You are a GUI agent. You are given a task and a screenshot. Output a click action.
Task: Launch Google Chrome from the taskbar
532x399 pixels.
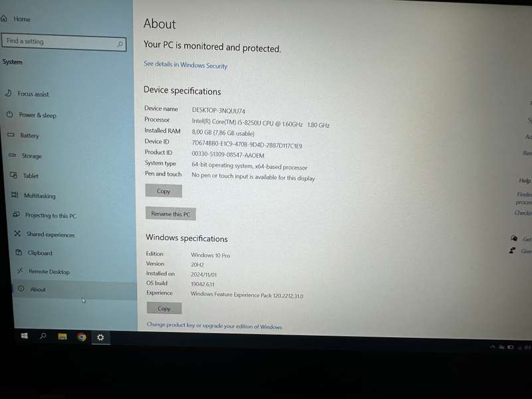pyautogui.click(x=81, y=336)
